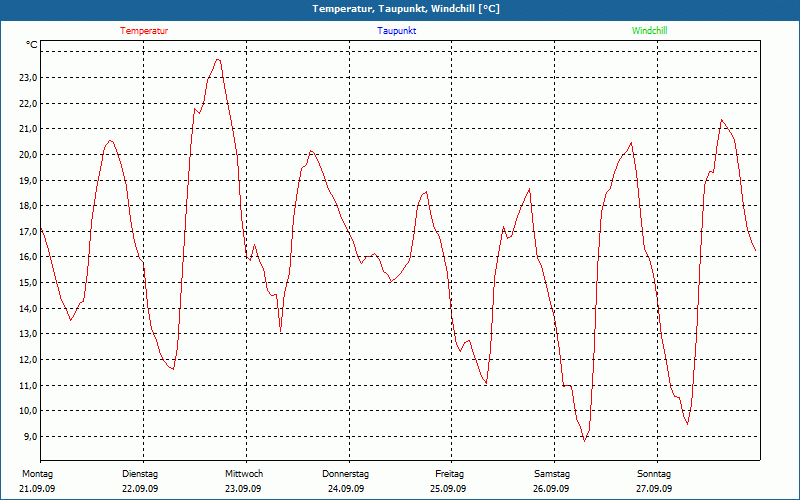Click the 11,0 y-axis value
Viewport: 800px width, 500px height.
click(28, 385)
